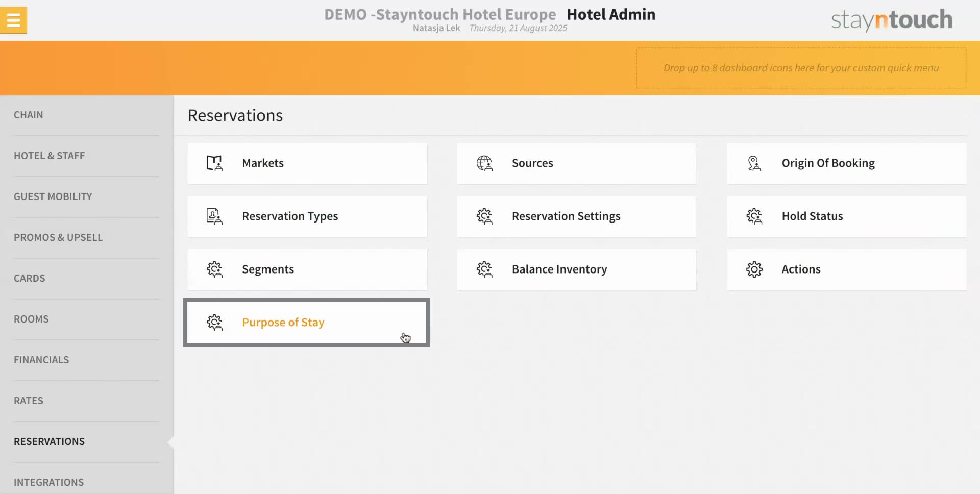Click the Balance Inventory gear icon
This screenshot has width=980, height=494.
[x=484, y=269]
